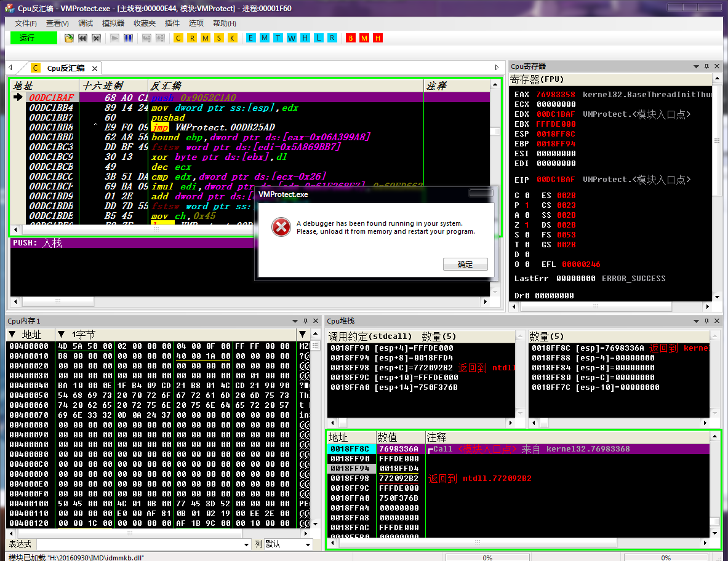
Task: Open the yellow K window toolbar button
Action: [x=232, y=38]
